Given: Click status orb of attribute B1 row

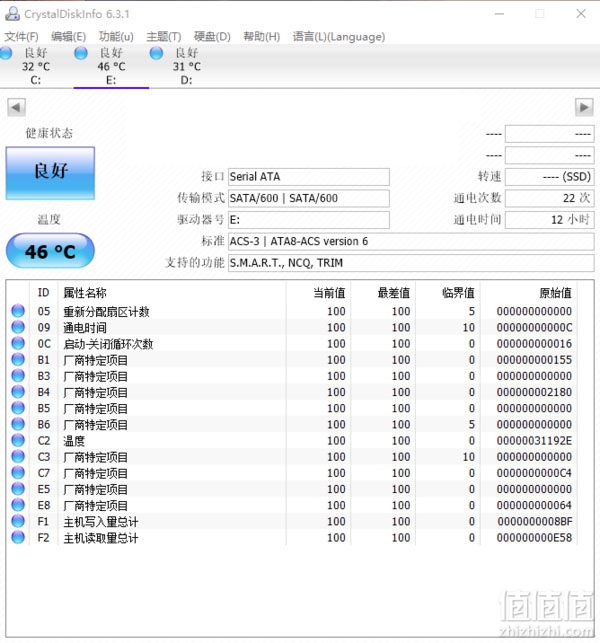Looking at the screenshot, I should click(x=18, y=359).
